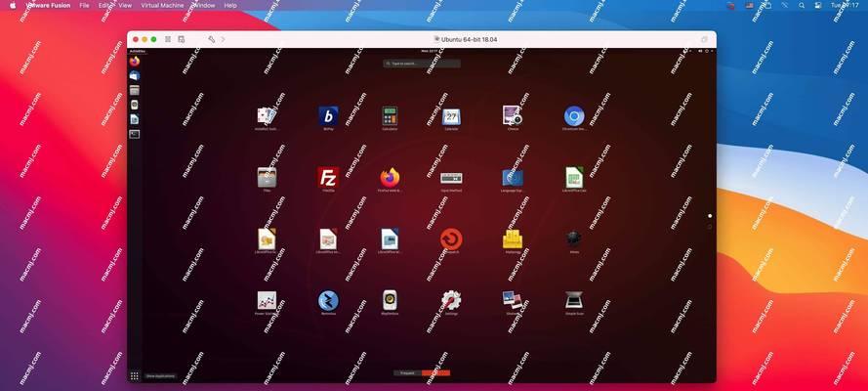The image size is (868, 391).
Task: Click the 'Type to search' field
Action: coord(422,64)
